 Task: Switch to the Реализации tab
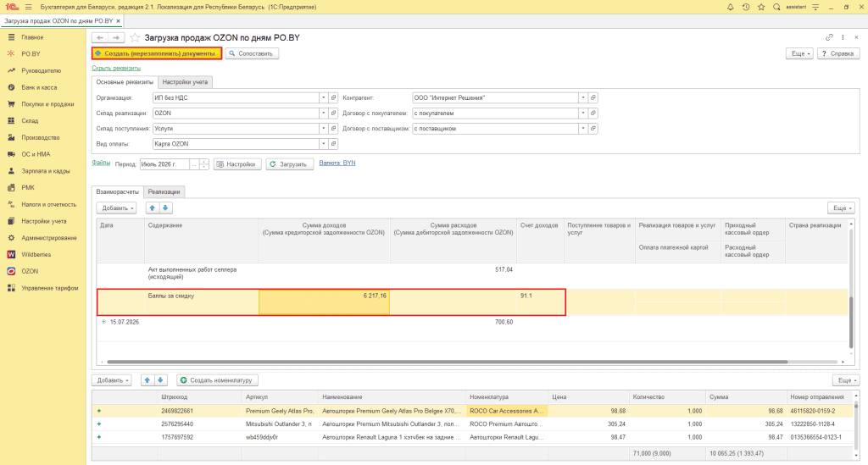pos(164,192)
